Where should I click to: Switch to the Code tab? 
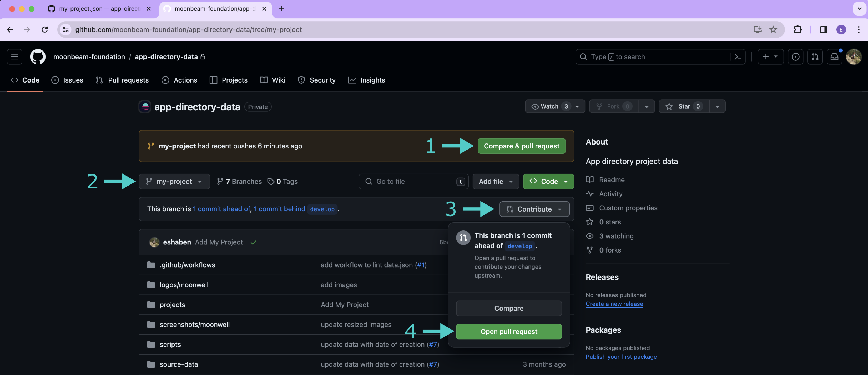click(x=25, y=80)
